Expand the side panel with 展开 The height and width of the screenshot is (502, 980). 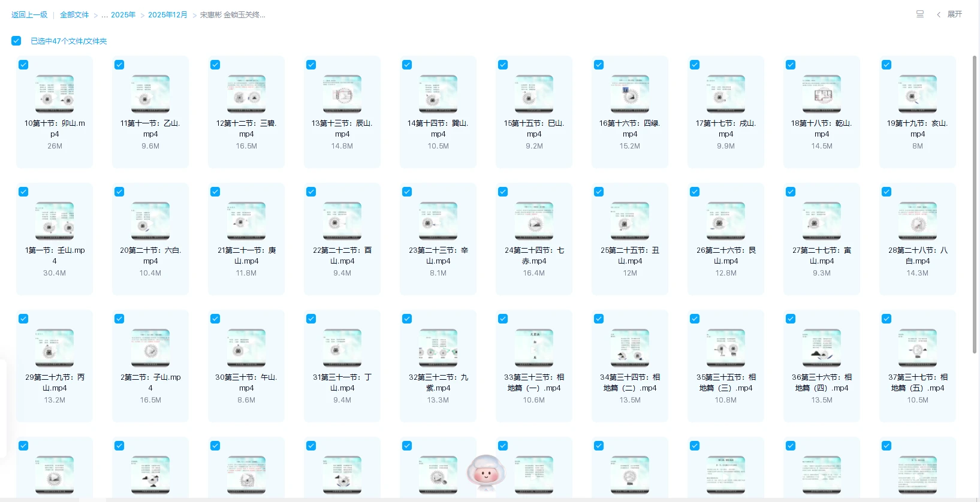coord(954,14)
